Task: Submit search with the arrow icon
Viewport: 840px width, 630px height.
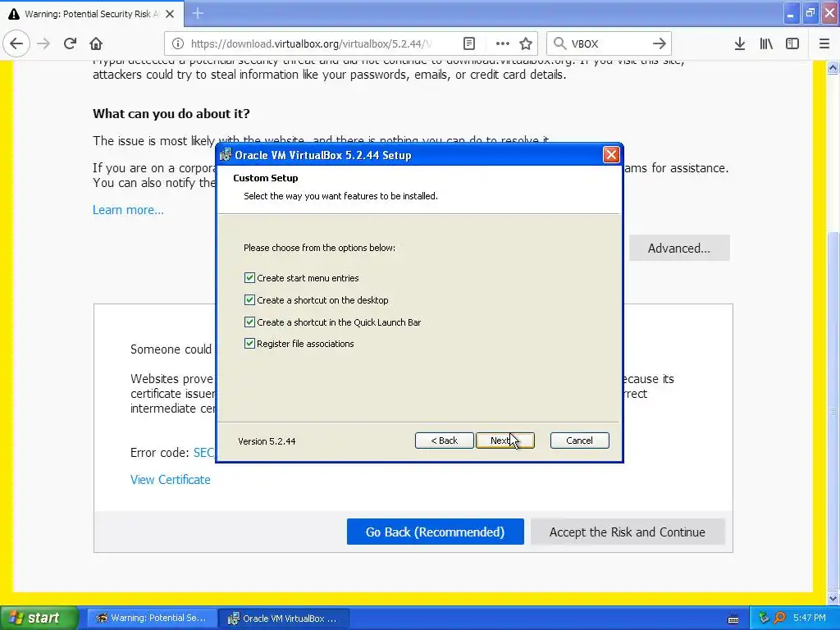Action: point(660,43)
